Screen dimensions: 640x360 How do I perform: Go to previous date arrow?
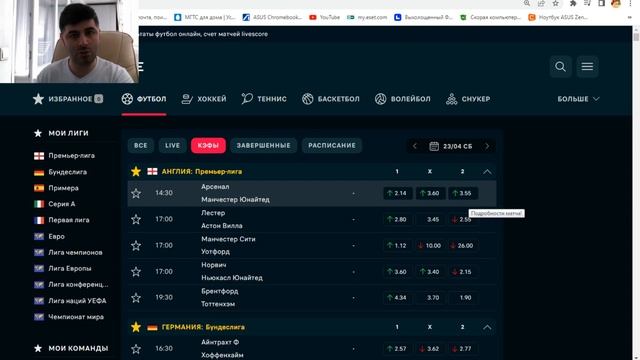point(415,146)
